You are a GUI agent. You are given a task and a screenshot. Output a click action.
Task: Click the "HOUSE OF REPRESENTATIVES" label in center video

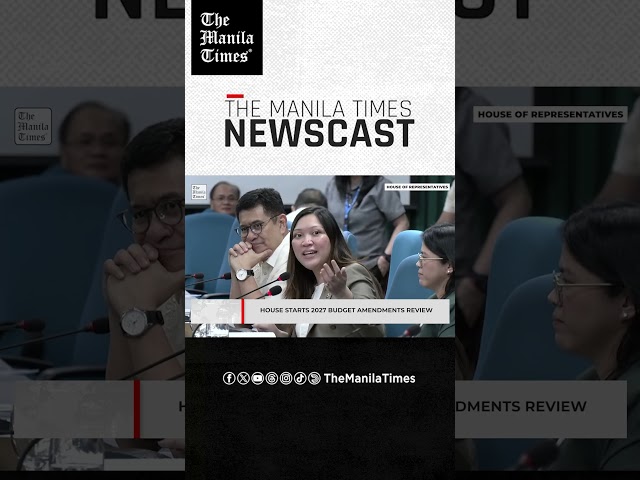[x=417, y=187]
